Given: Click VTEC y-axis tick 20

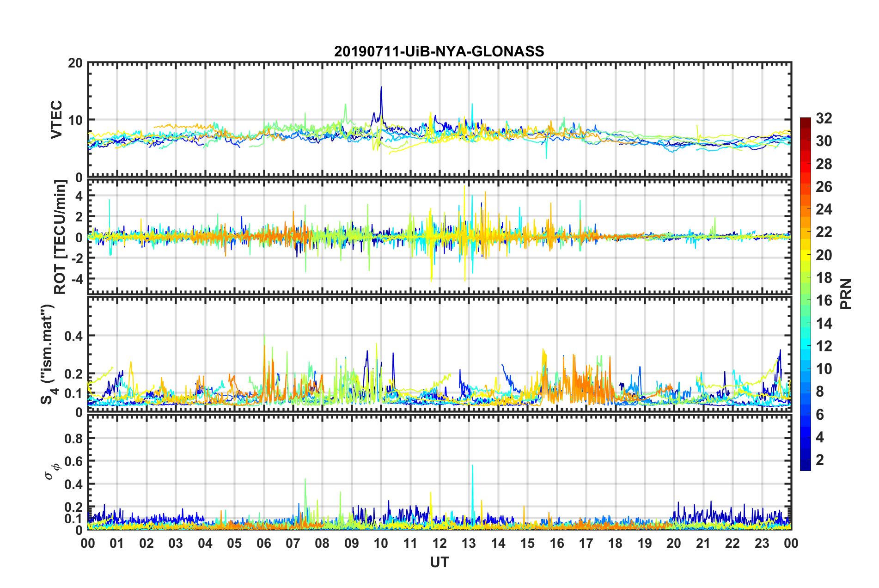Looking at the screenshot, I should pos(75,63).
